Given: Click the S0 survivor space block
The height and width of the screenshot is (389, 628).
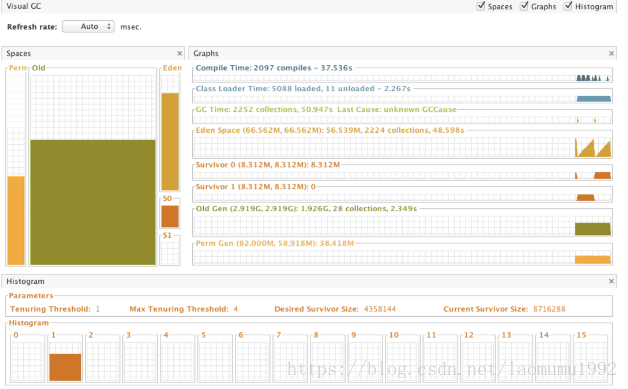Looking at the screenshot, I should pos(170,216).
